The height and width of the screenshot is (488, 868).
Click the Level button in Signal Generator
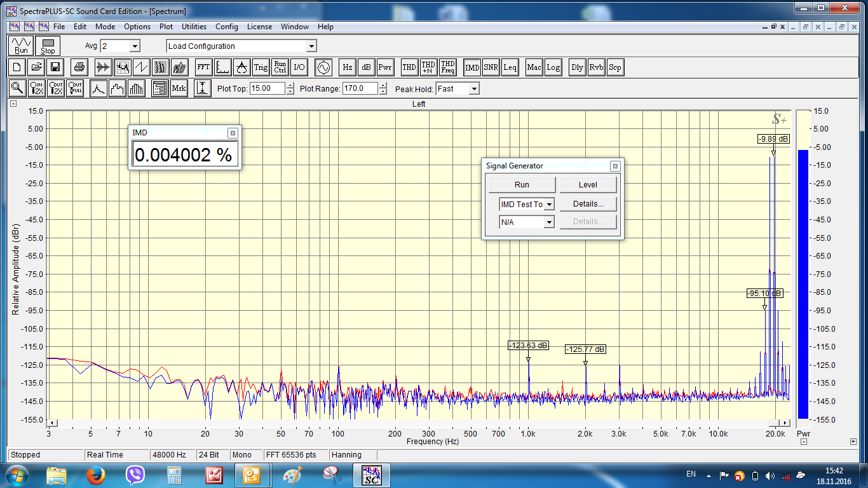click(588, 185)
